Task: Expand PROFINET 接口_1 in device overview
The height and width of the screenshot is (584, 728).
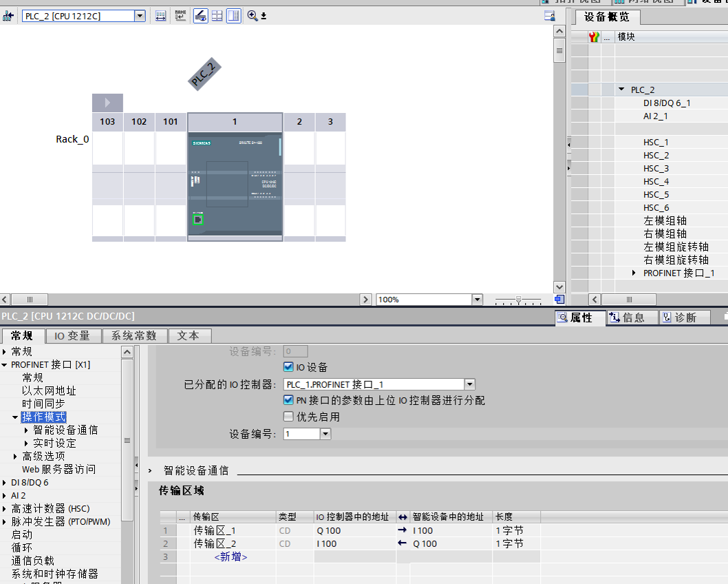Action: (x=634, y=273)
